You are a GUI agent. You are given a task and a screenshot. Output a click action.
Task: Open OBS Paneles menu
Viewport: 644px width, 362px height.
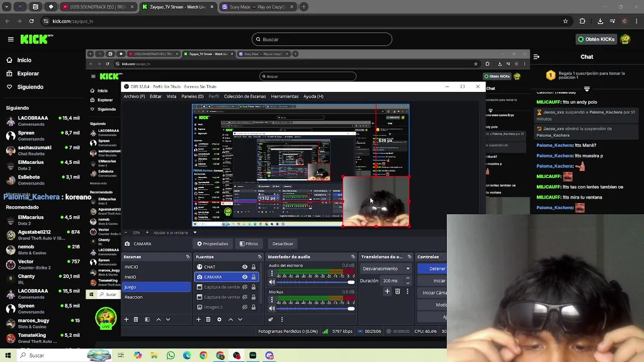coord(192,97)
